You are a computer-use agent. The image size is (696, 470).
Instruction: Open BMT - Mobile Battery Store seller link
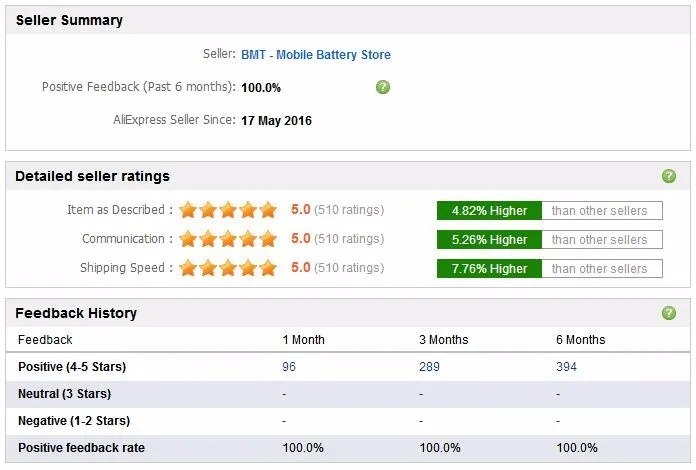click(x=316, y=55)
